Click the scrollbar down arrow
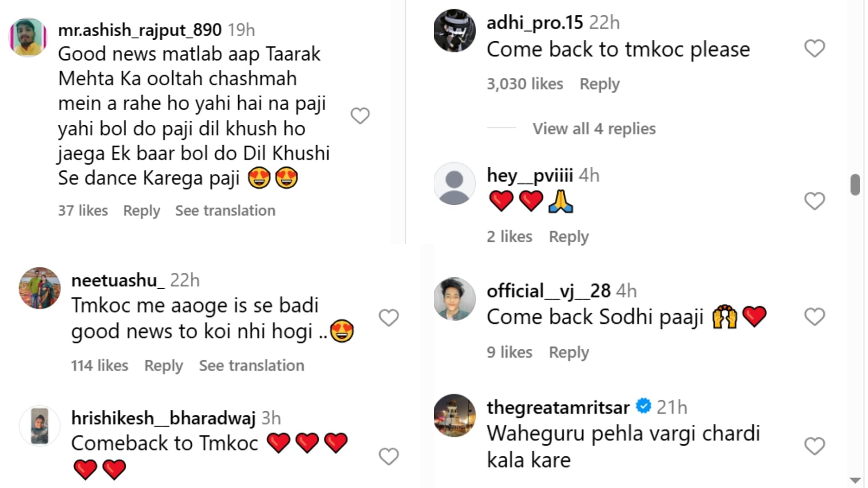Screen dimensions: 868x488 (854, 480)
